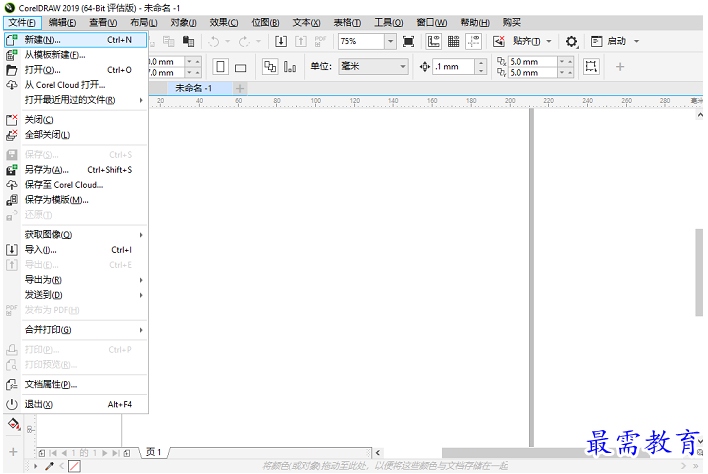
Task: Click the Paste icon in the toolbar
Action: coord(188,42)
